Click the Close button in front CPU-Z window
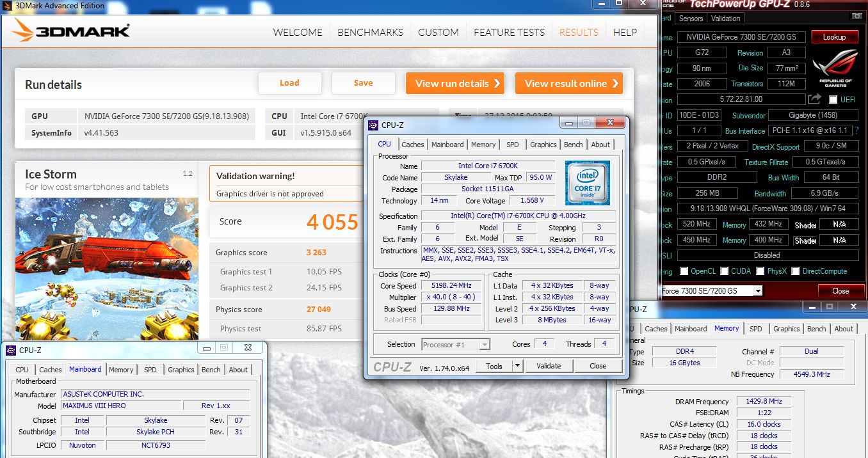 (x=598, y=366)
